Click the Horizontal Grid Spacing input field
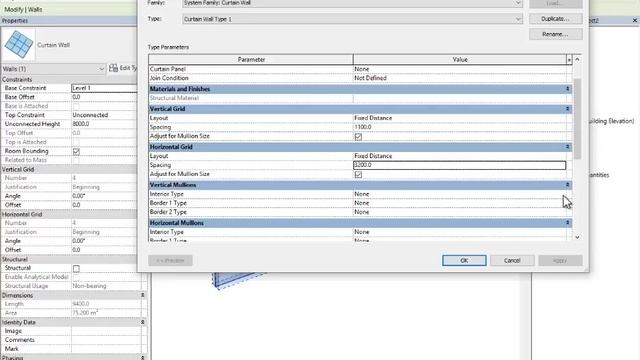Viewport: 640px width, 360px height. pyautogui.click(x=459, y=165)
